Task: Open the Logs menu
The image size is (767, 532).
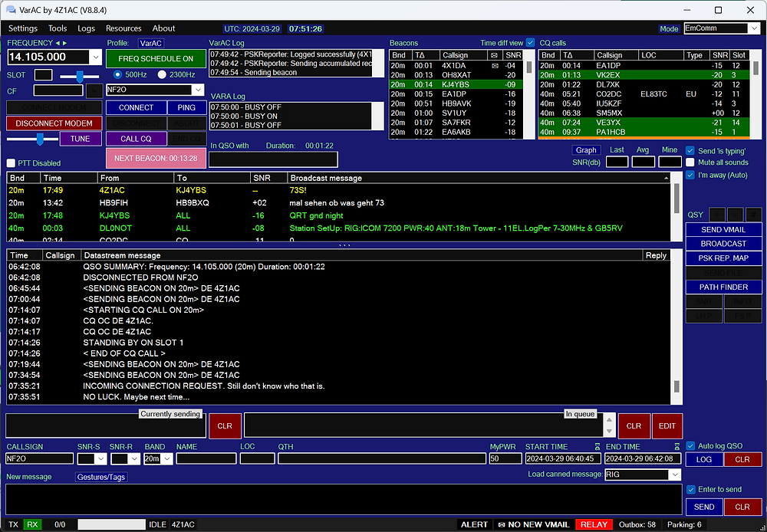Action: (x=86, y=28)
